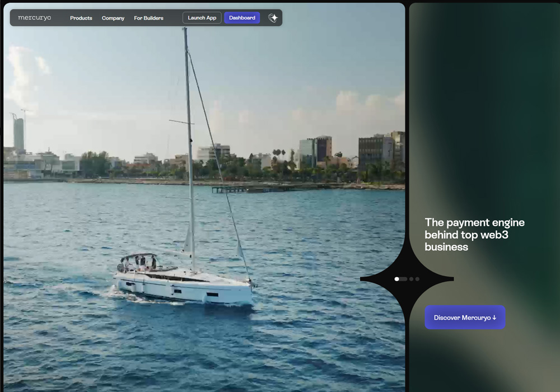
Task: Open the Dashboard button
Action: (242, 17)
